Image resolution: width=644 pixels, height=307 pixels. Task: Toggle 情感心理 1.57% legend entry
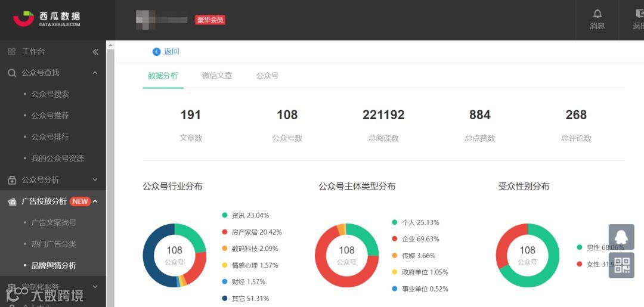(250, 265)
